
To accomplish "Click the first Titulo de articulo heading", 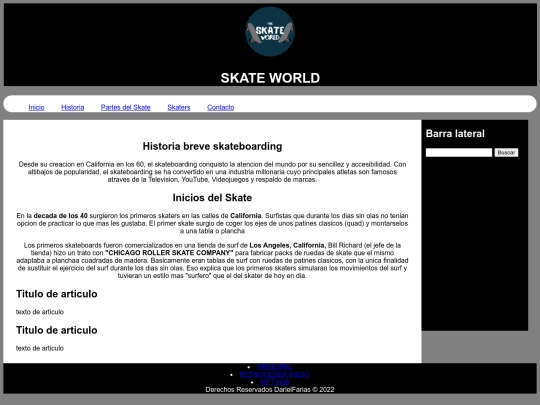I will point(56,294).
